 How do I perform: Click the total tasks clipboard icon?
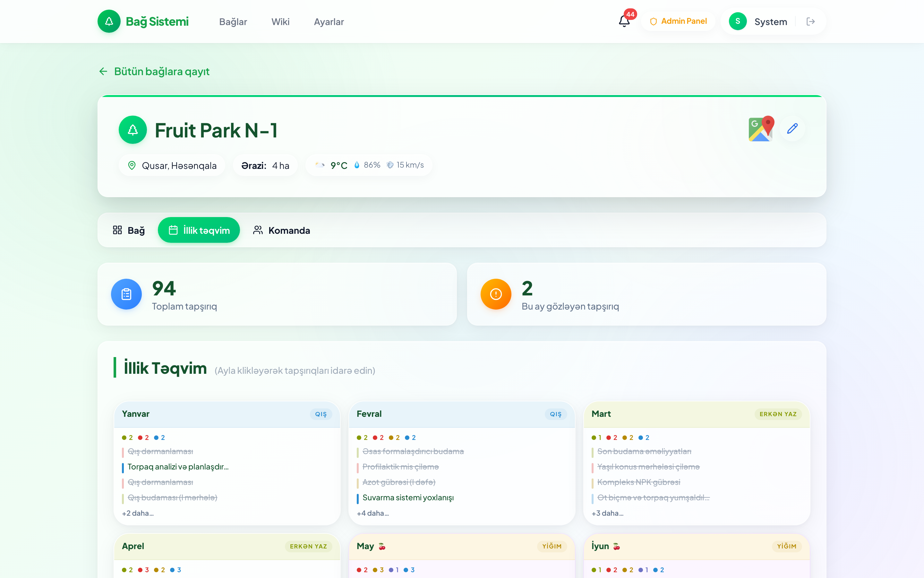126,294
